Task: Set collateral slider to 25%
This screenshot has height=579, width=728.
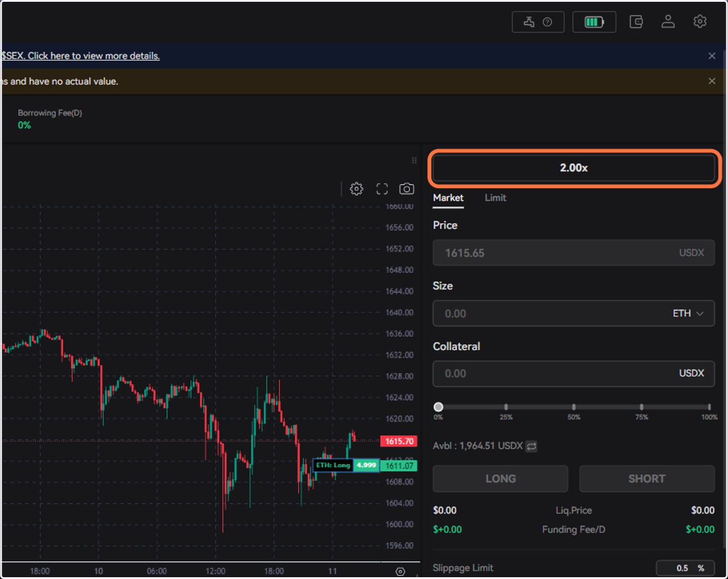Action: click(x=506, y=407)
